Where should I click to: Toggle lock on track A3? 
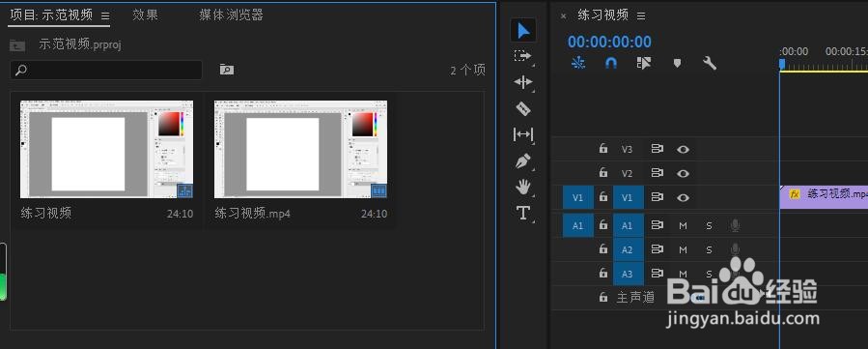tap(603, 273)
